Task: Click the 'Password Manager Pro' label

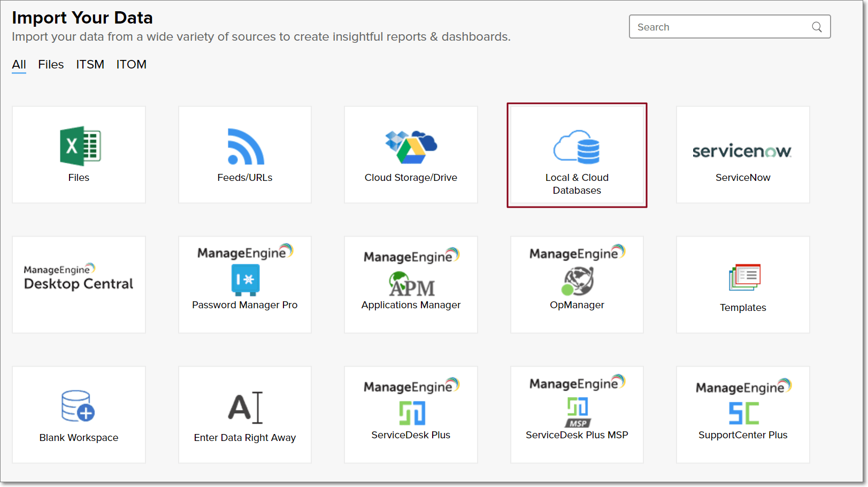Action: (245, 305)
